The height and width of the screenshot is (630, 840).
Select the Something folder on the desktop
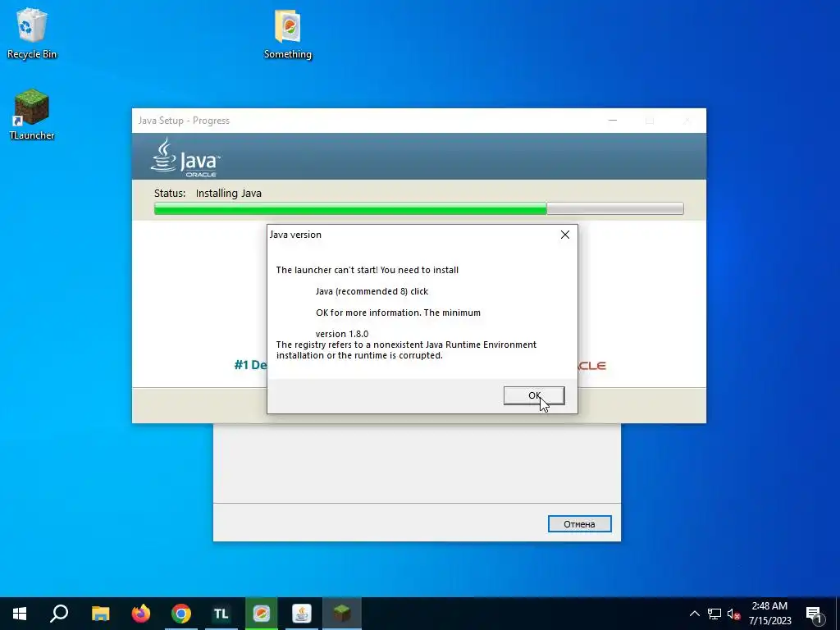288,34
